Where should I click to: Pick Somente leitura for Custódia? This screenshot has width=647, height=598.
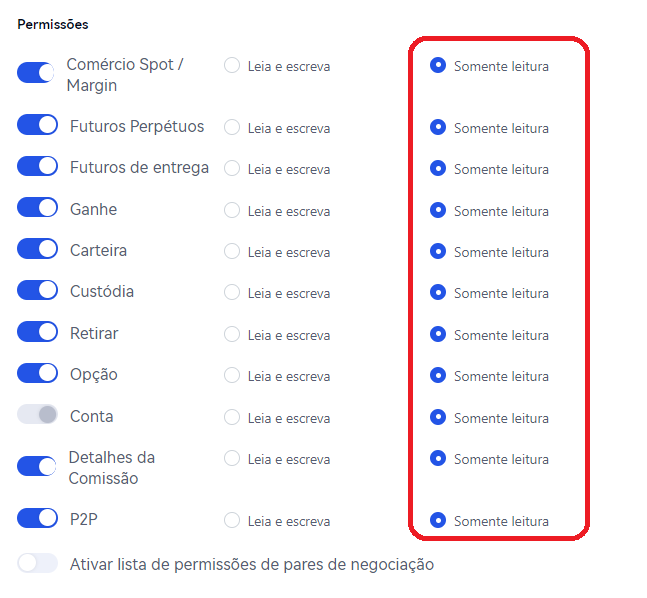[437, 293]
